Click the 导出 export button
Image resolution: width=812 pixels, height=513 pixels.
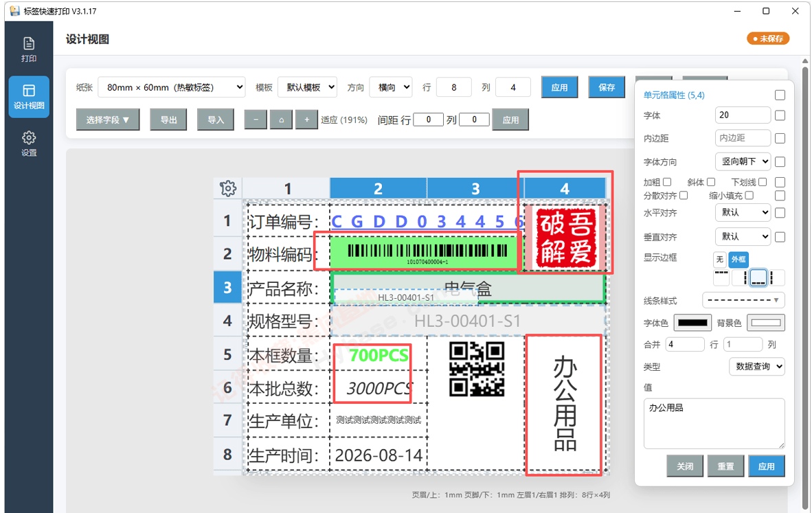pyautogui.click(x=168, y=119)
